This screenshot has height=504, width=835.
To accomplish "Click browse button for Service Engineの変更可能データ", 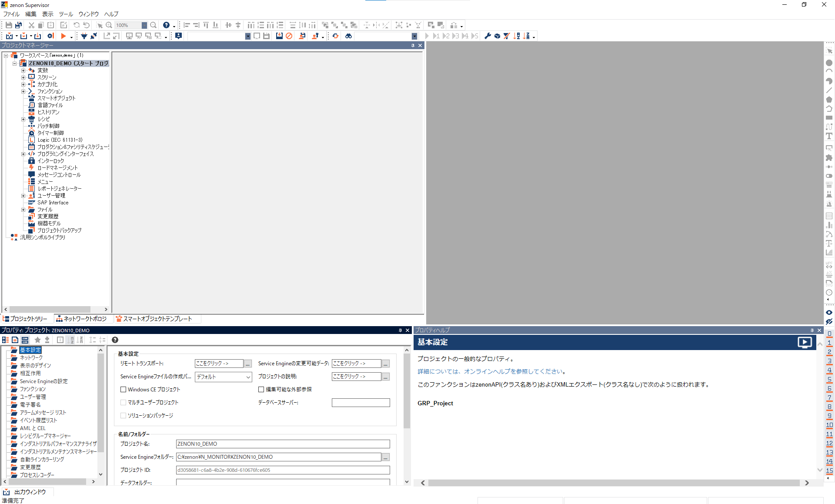I will click(x=386, y=364).
